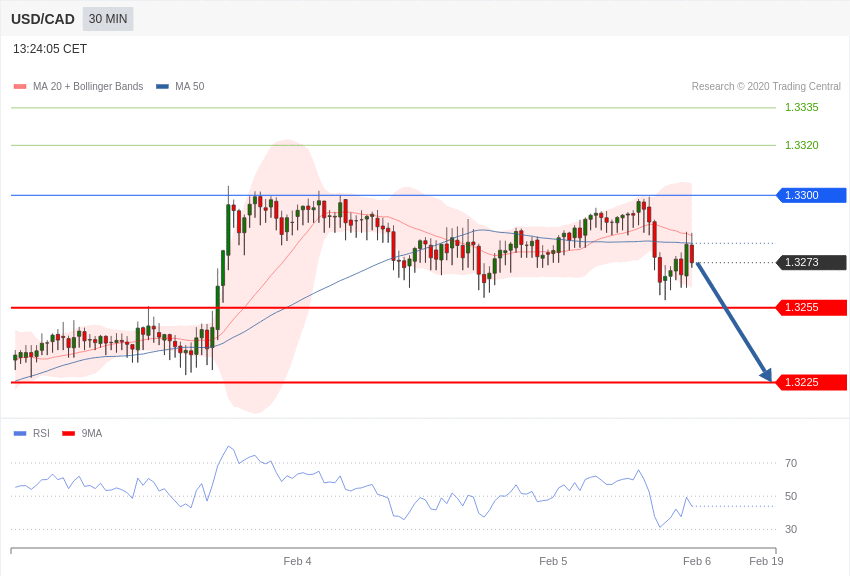Click the RSI 30 axis label
Image resolution: width=850 pixels, height=576 pixels.
coord(791,529)
